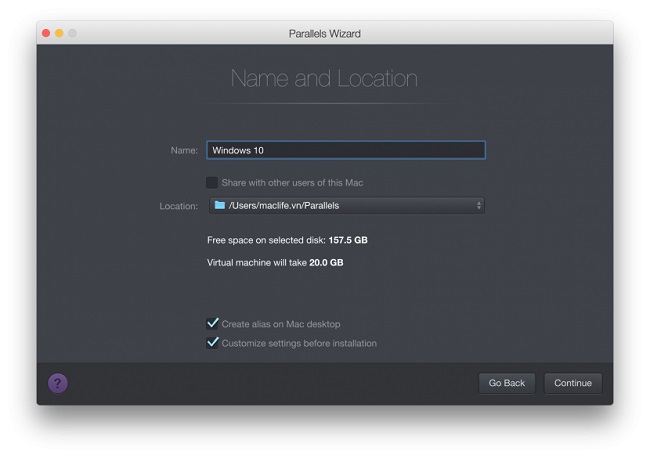Screen dimensions: 650x458
Task: Open the purple Help question mark button
Action: coord(58,383)
